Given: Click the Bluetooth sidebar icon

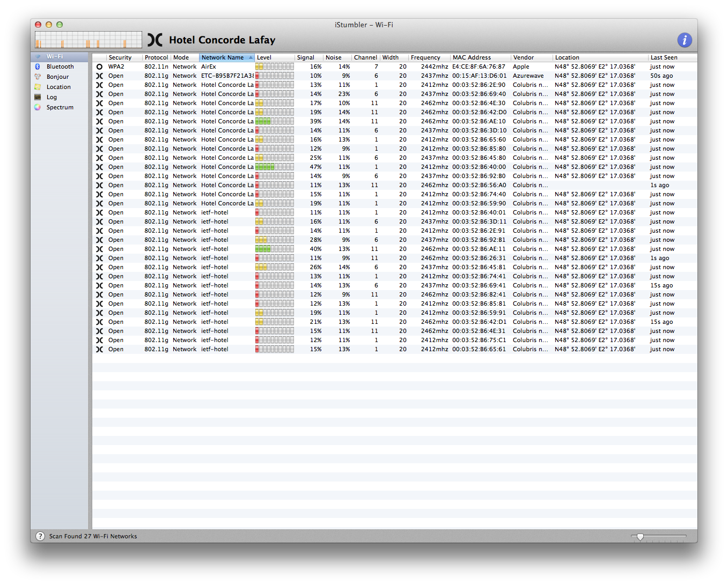Looking at the screenshot, I should point(38,66).
